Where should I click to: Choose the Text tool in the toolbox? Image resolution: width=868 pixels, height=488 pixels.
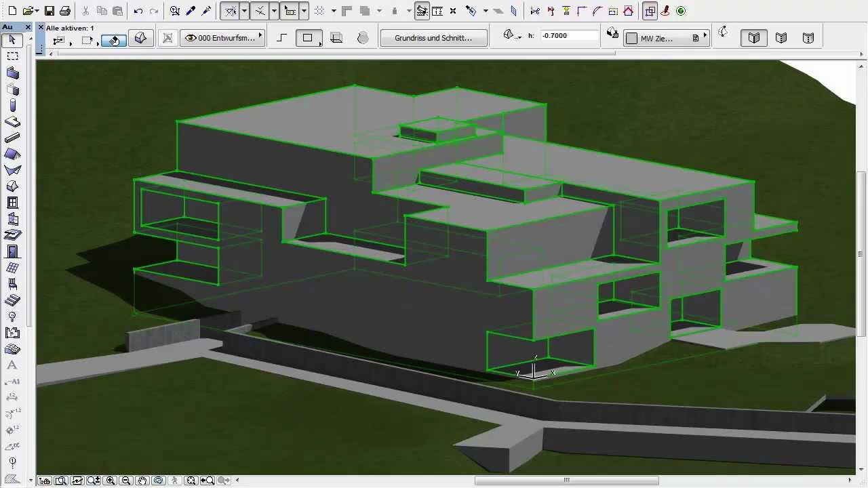13,365
